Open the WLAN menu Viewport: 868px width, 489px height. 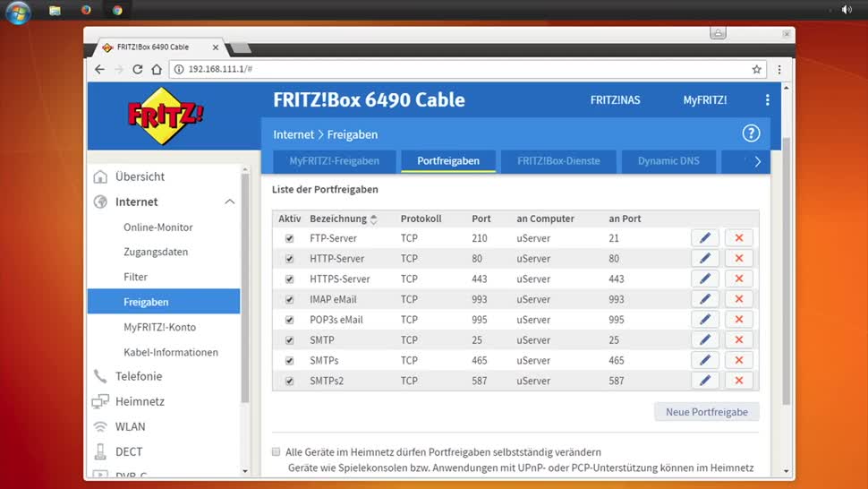tap(130, 427)
